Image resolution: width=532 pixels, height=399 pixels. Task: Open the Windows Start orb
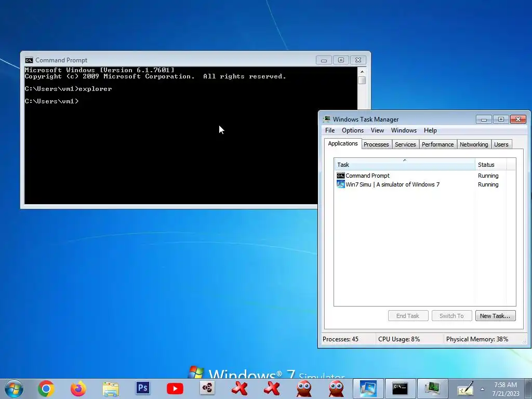point(14,389)
